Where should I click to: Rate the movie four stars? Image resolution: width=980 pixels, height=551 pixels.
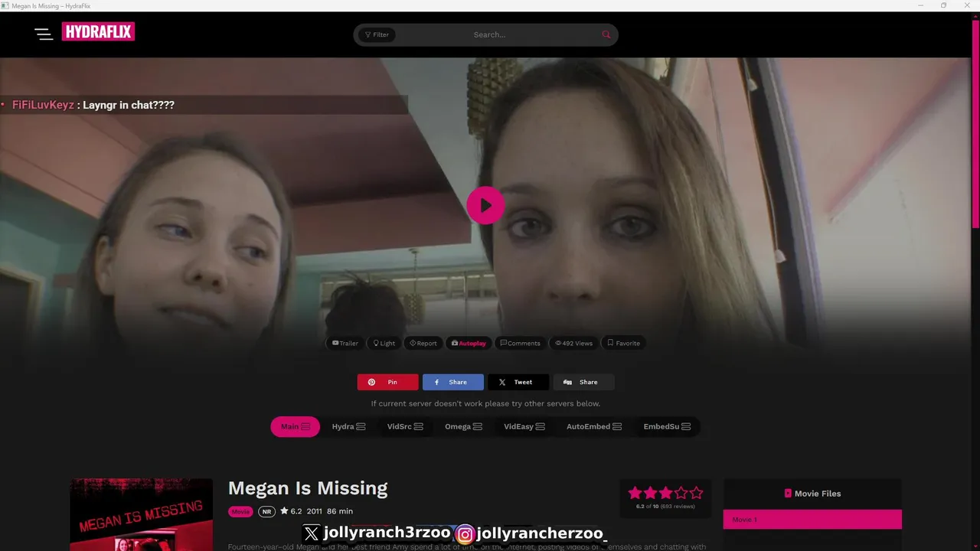(x=681, y=493)
